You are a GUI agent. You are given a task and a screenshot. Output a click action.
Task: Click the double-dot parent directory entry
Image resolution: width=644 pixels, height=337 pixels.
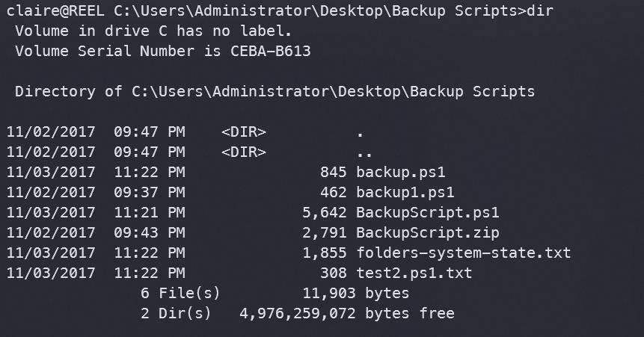[365, 152]
